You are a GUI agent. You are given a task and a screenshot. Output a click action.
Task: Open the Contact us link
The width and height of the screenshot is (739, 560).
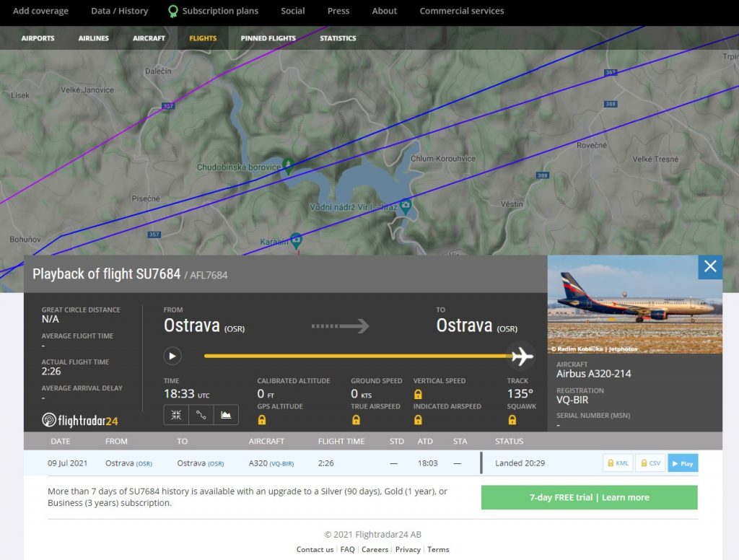[x=315, y=550]
